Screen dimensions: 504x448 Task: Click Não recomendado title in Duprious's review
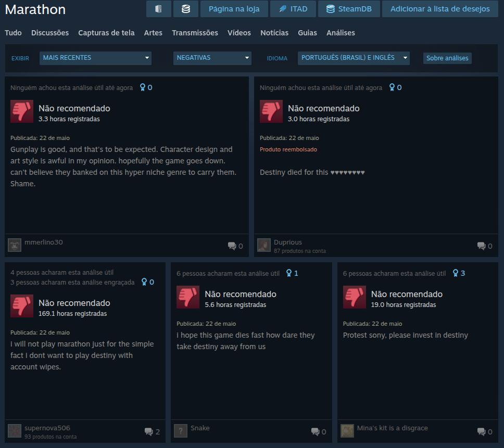(324, 108)
